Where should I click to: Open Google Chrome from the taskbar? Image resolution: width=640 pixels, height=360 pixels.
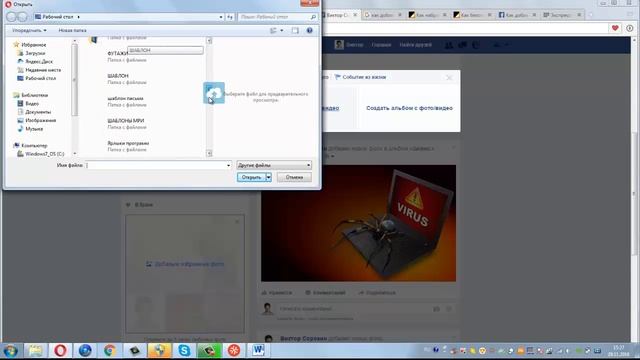click(109, 351)
